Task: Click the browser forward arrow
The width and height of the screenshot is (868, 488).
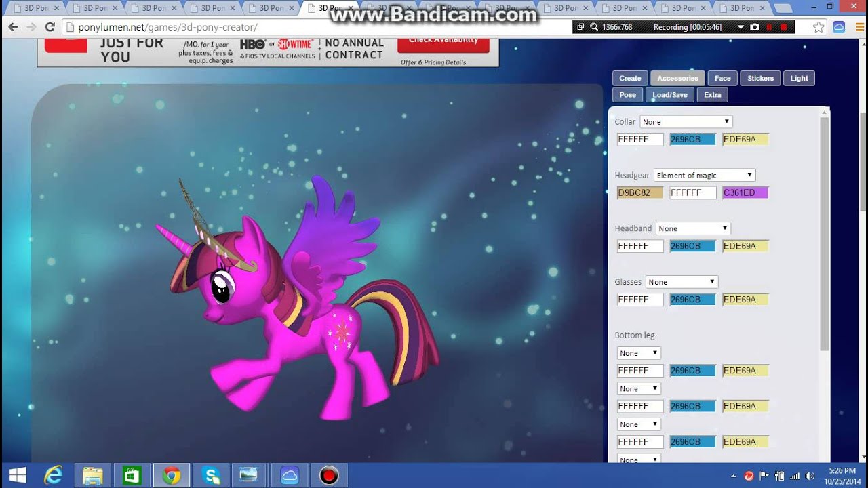Action: point(31,27)
